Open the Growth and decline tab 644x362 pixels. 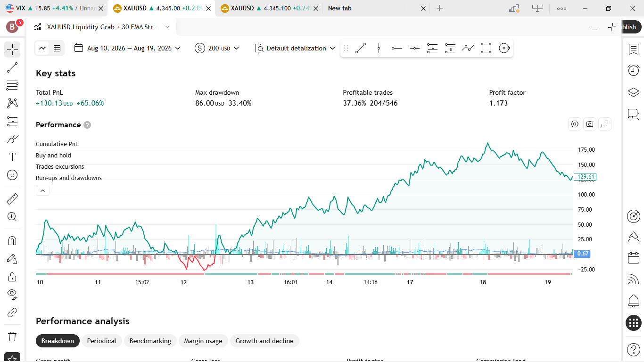pos(264,341)
